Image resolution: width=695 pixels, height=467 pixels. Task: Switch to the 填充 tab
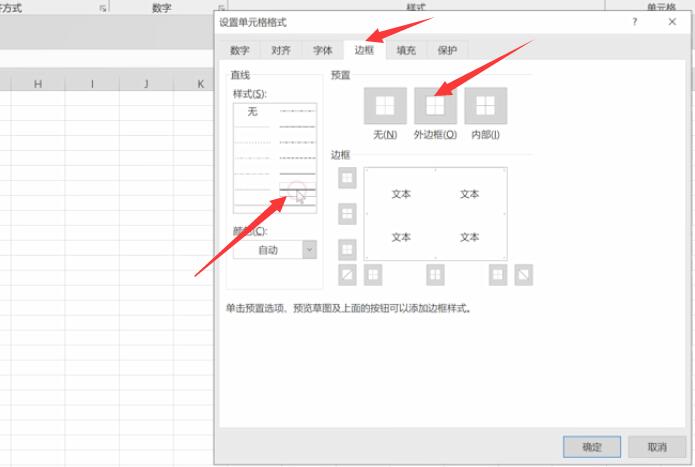coord(406,50)
